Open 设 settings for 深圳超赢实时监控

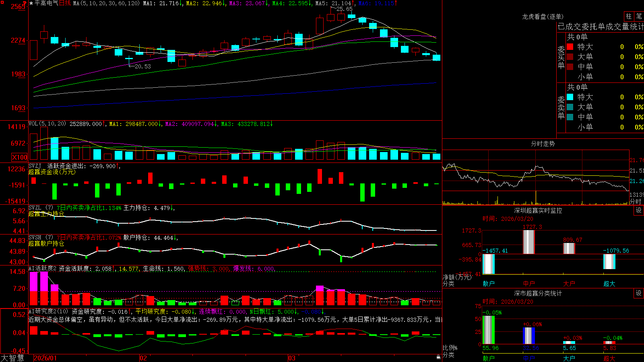(639, 211)
